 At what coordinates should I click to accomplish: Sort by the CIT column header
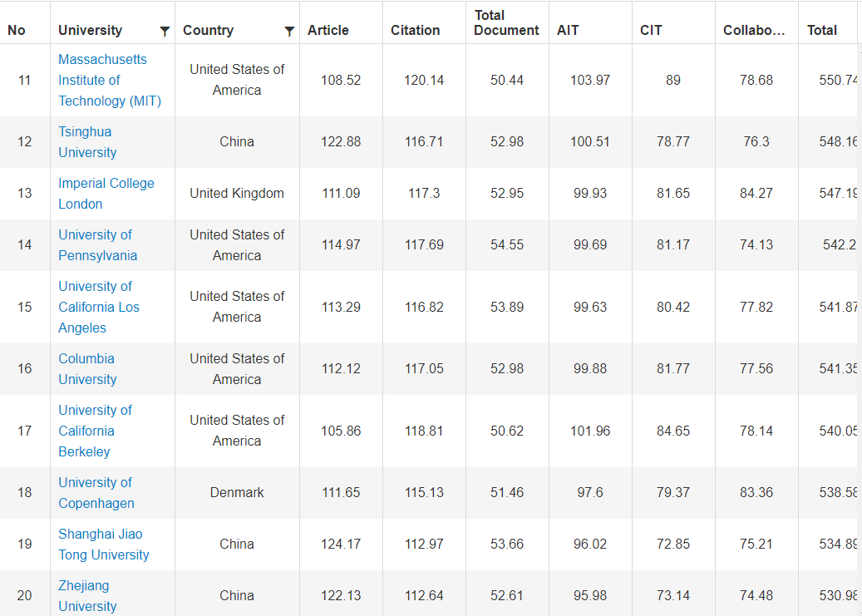tap(651, 30)
